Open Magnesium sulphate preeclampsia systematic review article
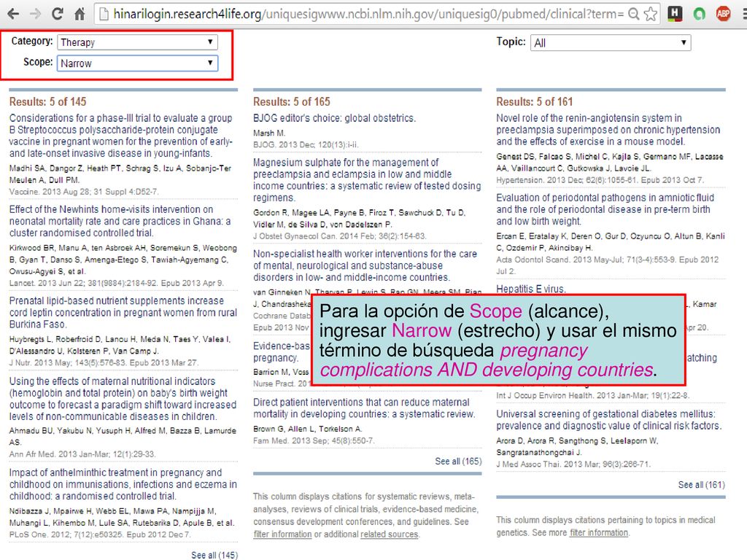This screenshot has width=747, height=560. (367, 180)
